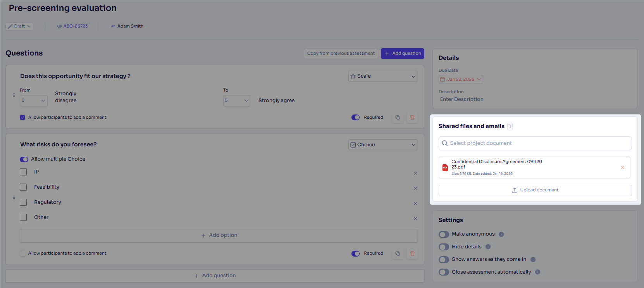Check the IP checkbox
Screen dimensions: 644x288
click(x=23, y=172)
